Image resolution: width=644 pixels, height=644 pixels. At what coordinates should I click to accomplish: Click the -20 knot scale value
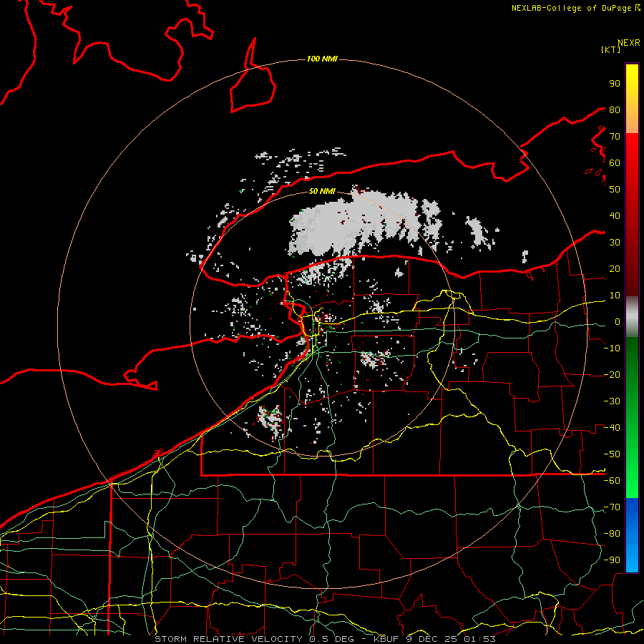click(612, 375)
